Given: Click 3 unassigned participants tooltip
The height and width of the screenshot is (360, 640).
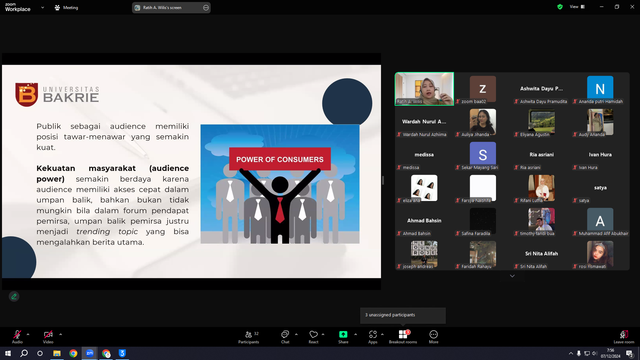Looking at the screenshot, I should (x=403, y=315).
